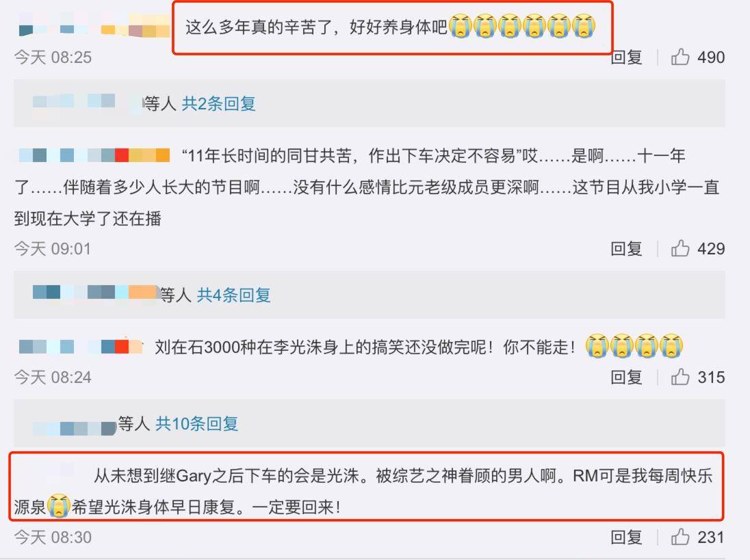
Task: Expand 共10条回复 replies
Action: click(x=196, y=423)
